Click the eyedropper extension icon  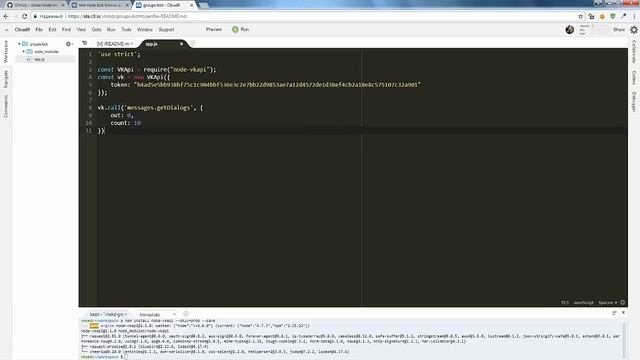pyautogui.click(x=623, y=16)
